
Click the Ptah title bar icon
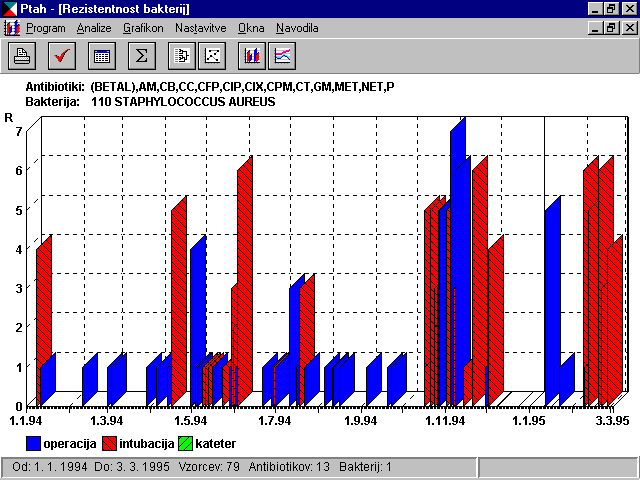pos(9,9)
